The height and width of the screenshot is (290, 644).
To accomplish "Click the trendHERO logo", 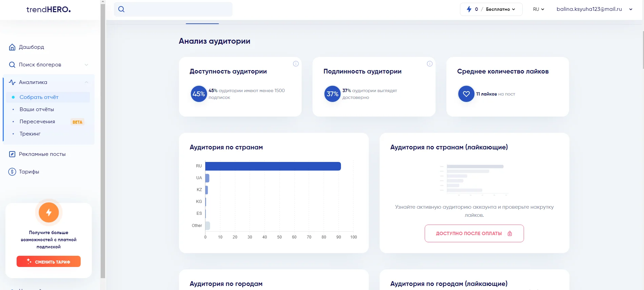I will click(48, 9).
